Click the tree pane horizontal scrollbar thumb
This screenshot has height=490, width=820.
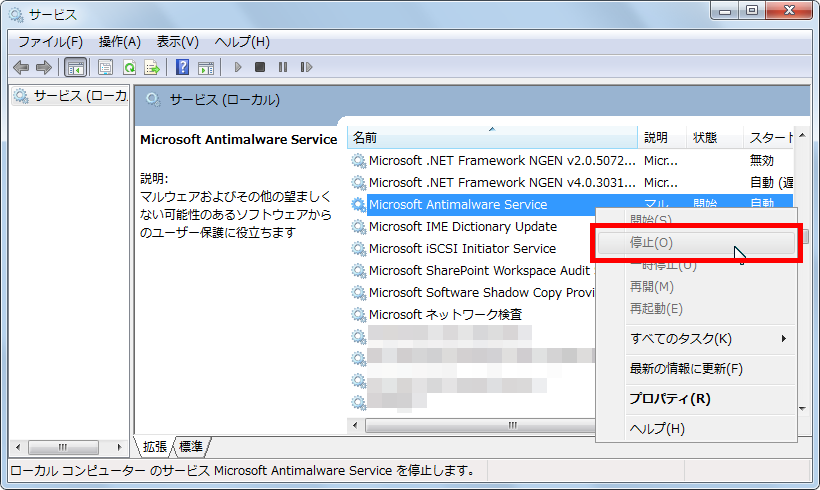[63, 447]
